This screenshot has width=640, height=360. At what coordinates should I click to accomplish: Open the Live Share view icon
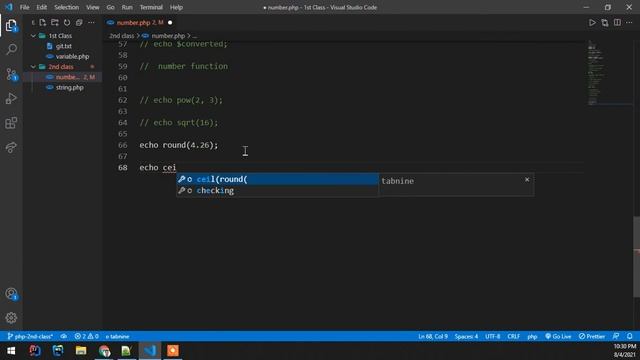point(11,147)
